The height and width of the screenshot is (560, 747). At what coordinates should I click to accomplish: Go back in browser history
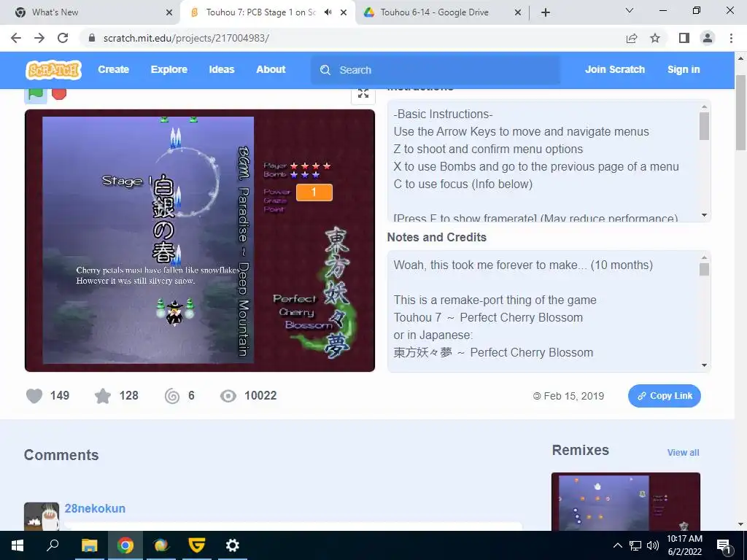click(16, 38)
